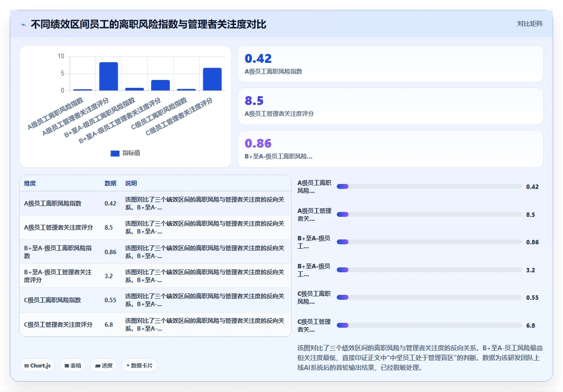563x392 pixels.
Task: Click the chart bar for B+至A-级员工管理者关注度评分
Action: [x=161, y=85]
